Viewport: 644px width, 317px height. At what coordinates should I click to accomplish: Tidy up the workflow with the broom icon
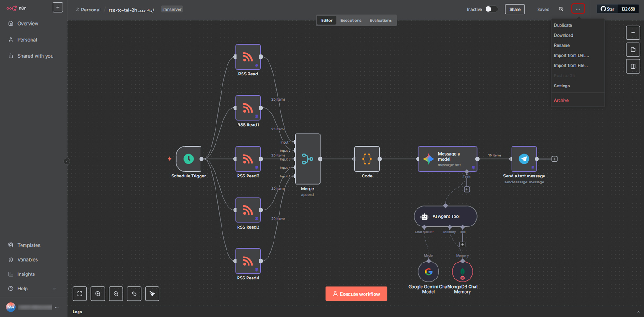click(152, 293)
